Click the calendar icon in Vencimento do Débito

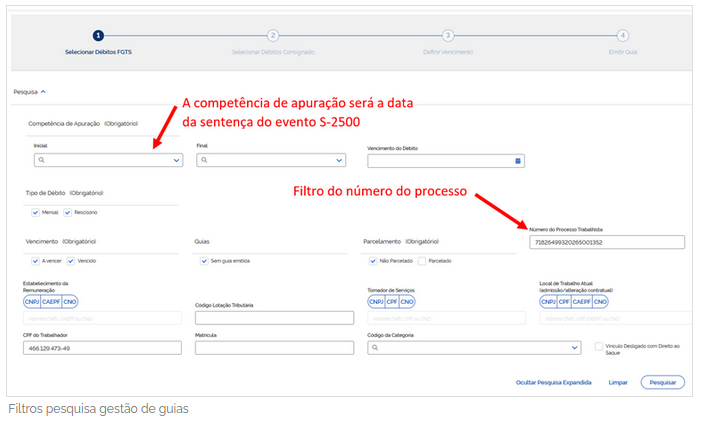(x=518, y=160)
